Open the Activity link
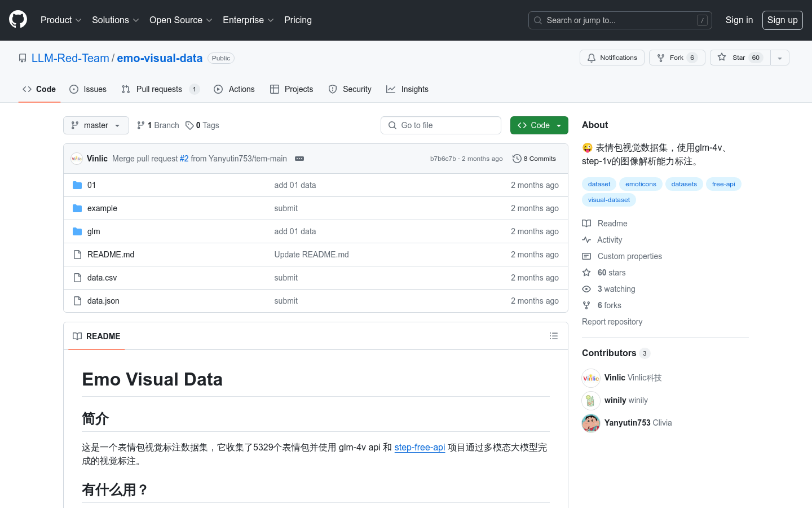The width and height of the screenshot is (812, 508). coord(602,240)
